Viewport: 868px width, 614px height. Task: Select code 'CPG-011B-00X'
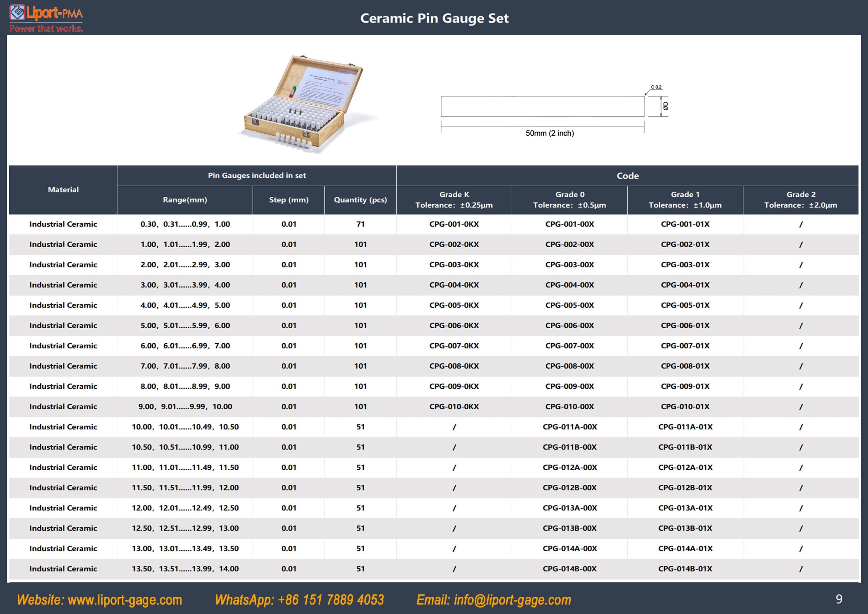pyautogui.click(x=570, y=447)
